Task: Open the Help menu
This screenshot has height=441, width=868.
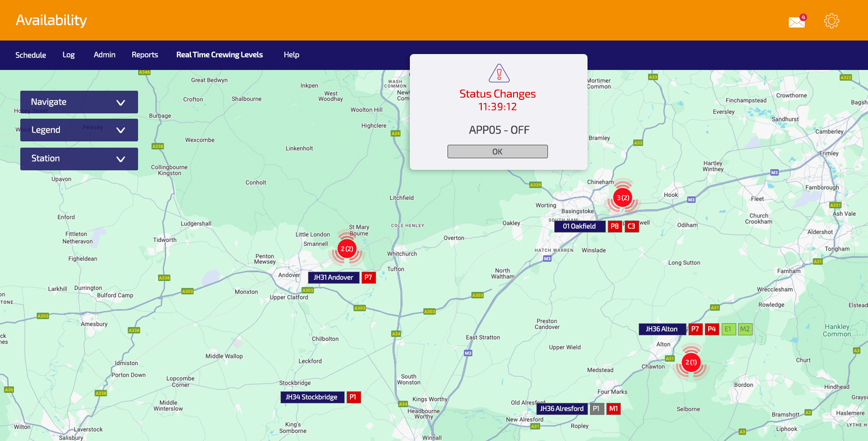Action: [x=292, y=55]
